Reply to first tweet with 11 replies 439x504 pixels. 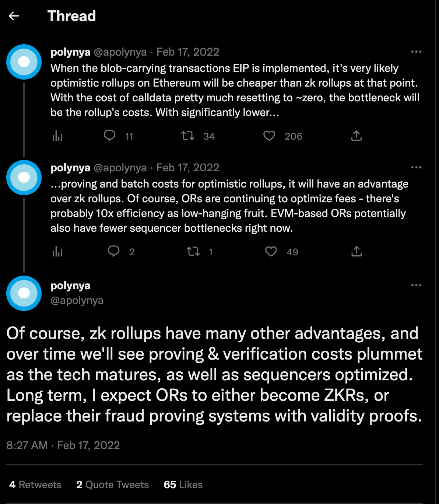tap(110, 136)
